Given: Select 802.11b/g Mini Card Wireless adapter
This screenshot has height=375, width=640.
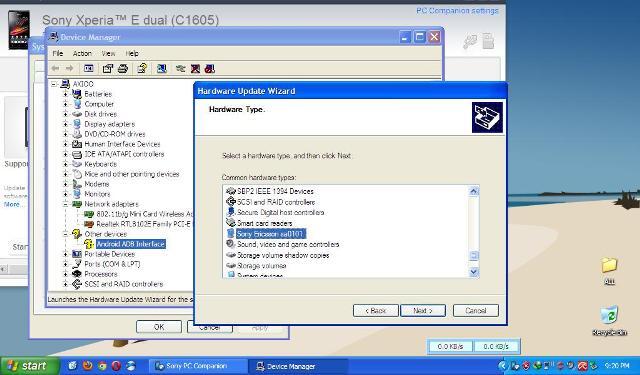Looking at the screenshot, I should pyautogui.click(x=144, y=214).
